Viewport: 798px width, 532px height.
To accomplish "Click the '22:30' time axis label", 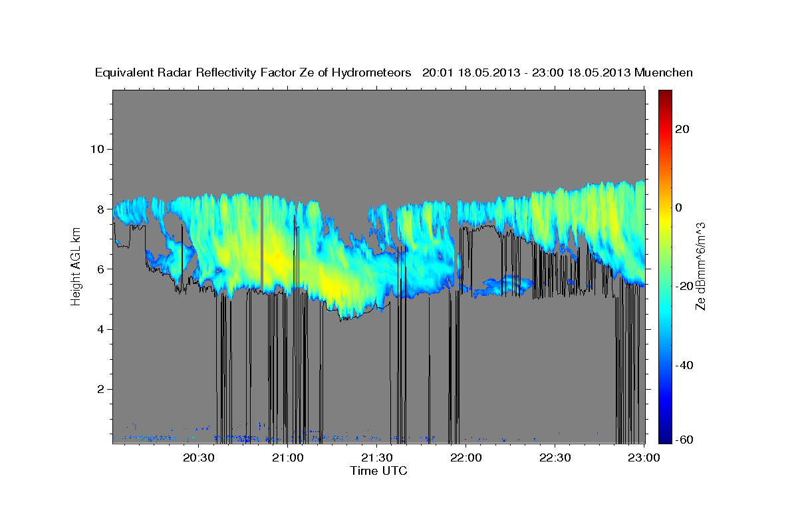I will tap(555, 458).
